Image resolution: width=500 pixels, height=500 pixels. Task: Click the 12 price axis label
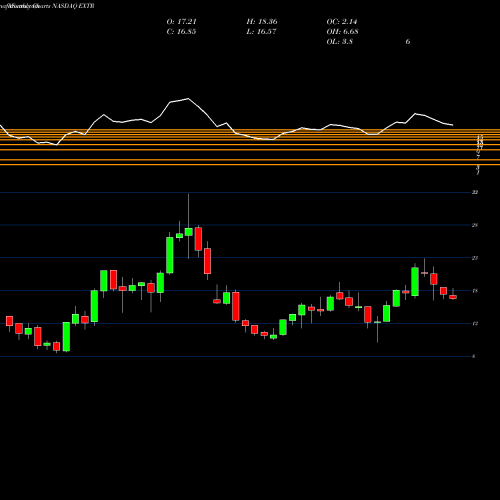pyautogui.click(x=475, y=323)
